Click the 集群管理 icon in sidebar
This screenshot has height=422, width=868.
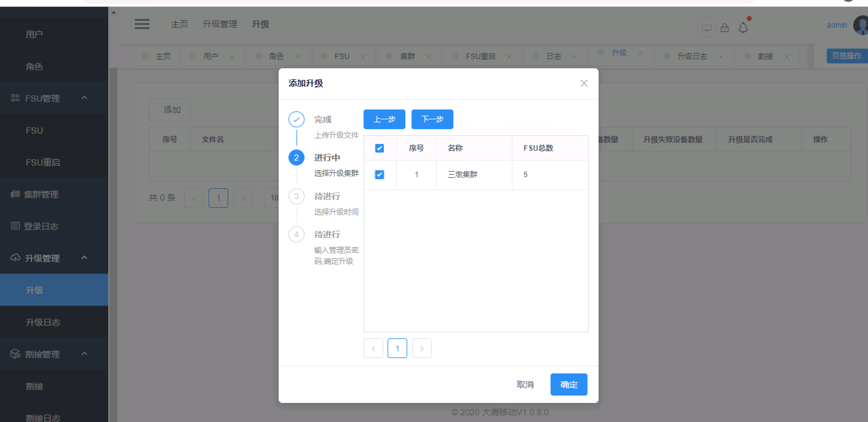pyautogui.click(x=15, y=194)
